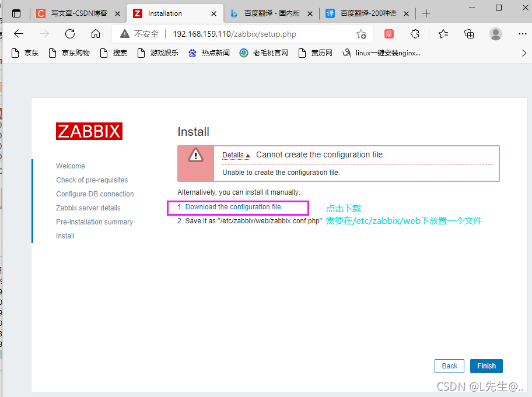Image resolution: width=532 pixels, height=397 pixels.
Task: Select the Welcome step in sidebar
Action: coord(71,166)
